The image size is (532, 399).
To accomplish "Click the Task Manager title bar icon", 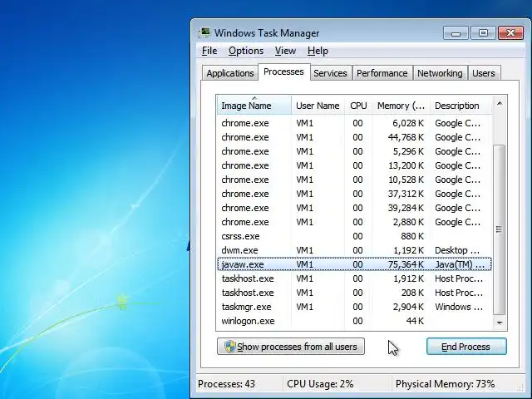I will (x=204, y=32).
